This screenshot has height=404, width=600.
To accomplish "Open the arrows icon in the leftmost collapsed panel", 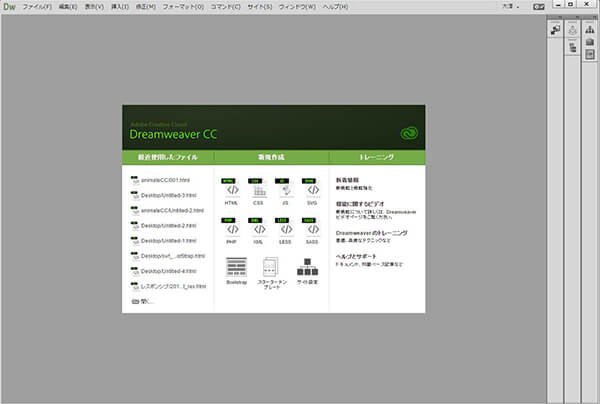I will tap(555, 30).
